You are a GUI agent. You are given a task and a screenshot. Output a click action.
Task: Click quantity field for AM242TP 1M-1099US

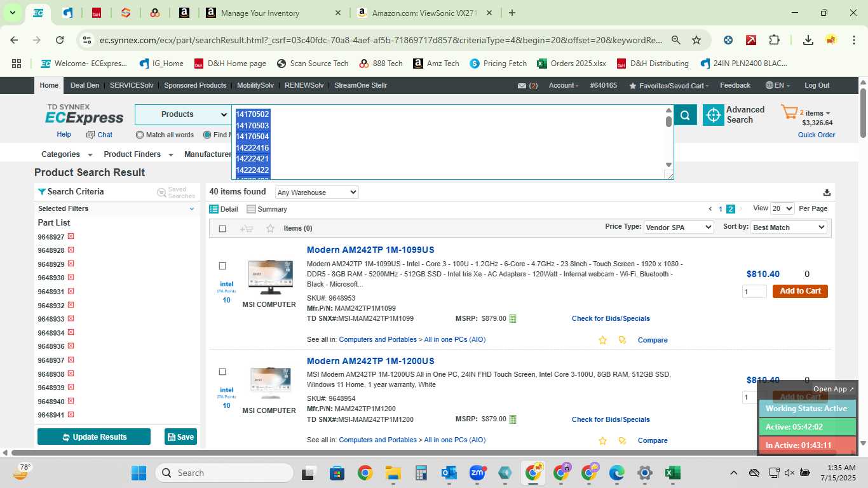pyautogui.click(x=754, y=292)
